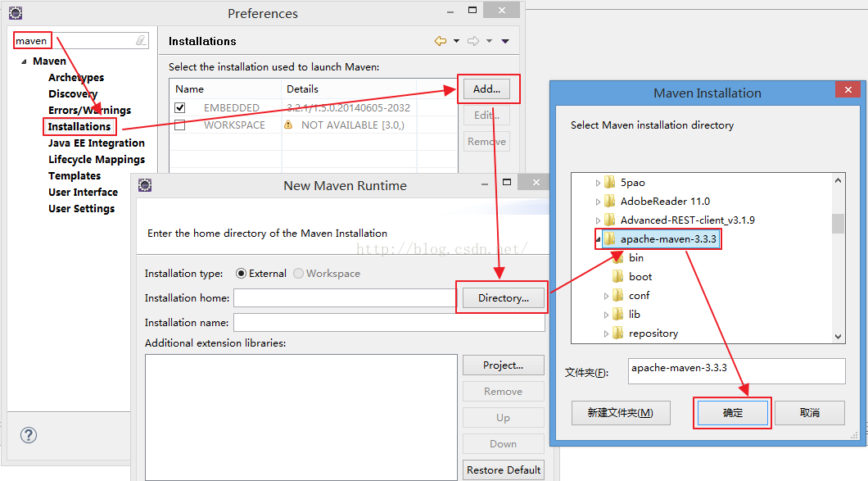868x481 pixels.
Task: Click the Add... button in Installations
Action: pyautogui.click(x=486, y=88)
